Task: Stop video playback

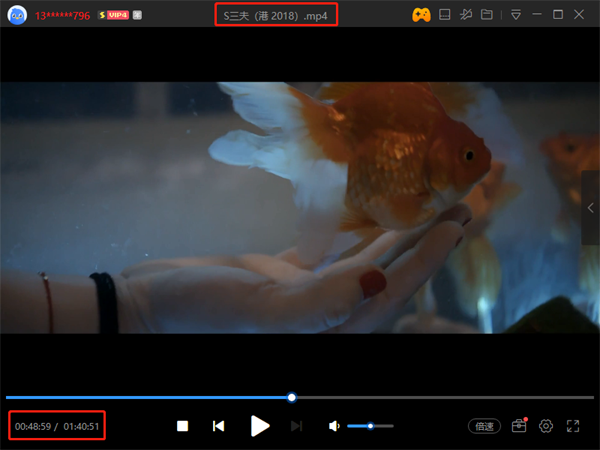Action: click(x=183, y=426)
